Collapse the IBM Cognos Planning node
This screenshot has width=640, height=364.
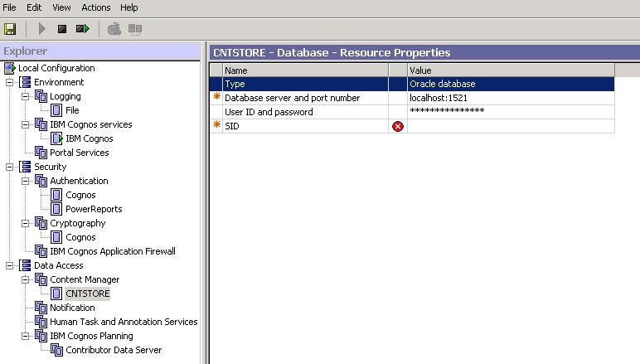point(26,337)
